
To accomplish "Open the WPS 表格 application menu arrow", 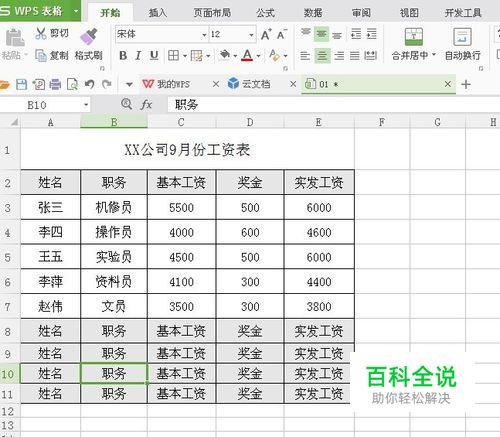I will [x=76, y=11].
